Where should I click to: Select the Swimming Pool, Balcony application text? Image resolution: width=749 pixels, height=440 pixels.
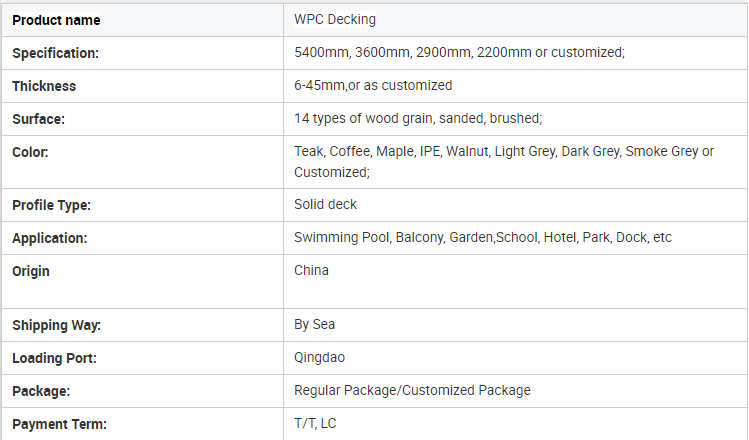click(x=482, y=238)
